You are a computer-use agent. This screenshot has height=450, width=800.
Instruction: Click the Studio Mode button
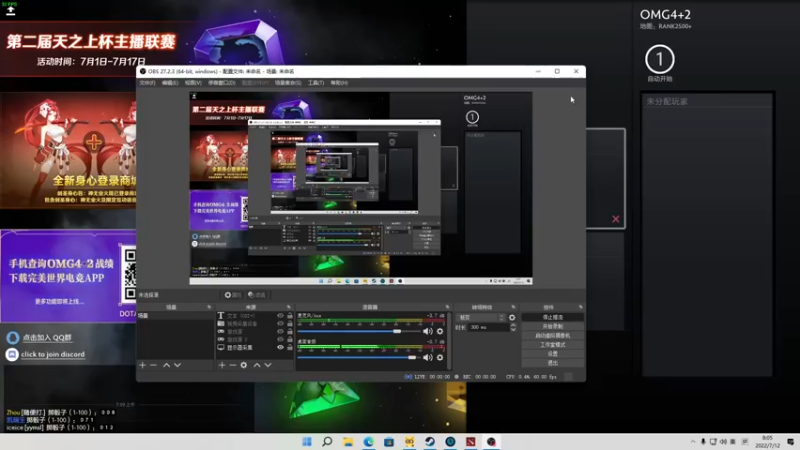553,345
